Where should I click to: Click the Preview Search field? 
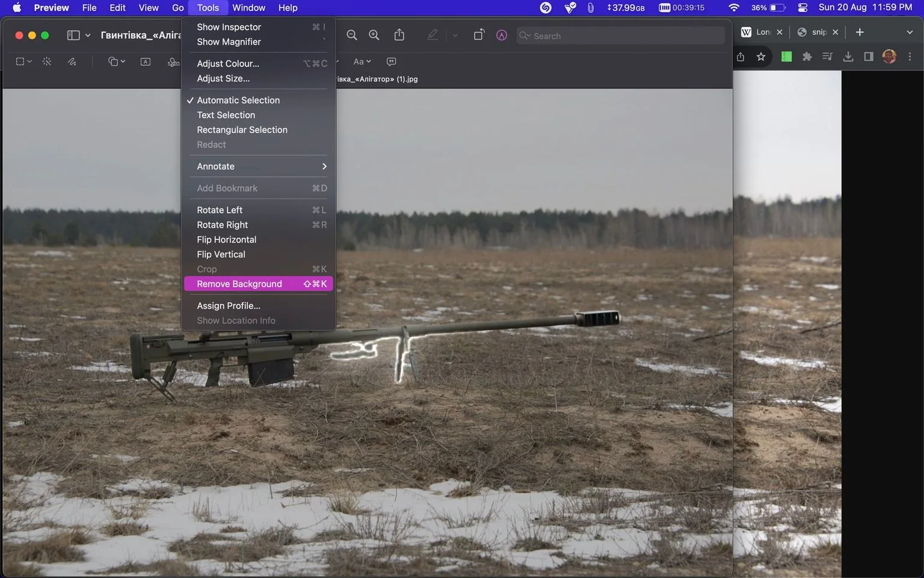[x=621, y=36]
